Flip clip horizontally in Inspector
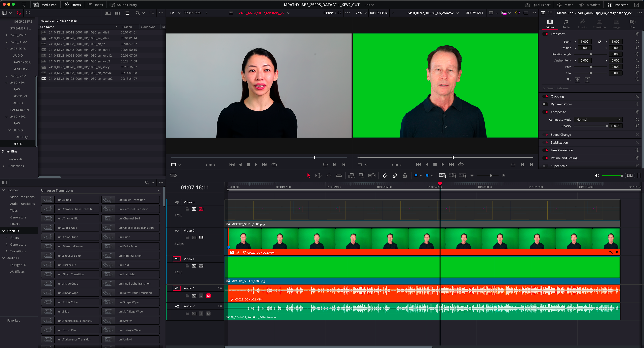 (x=577, y=79)
